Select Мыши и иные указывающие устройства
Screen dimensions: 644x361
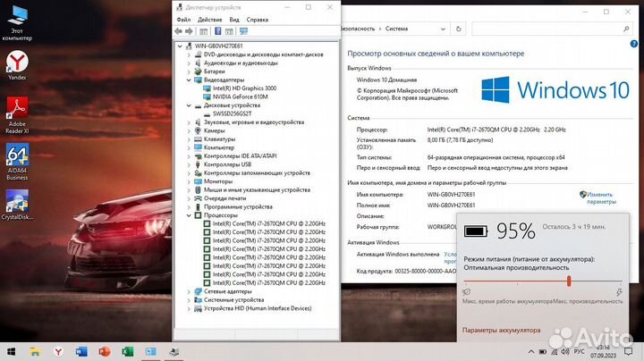click(x=257, y=190)
